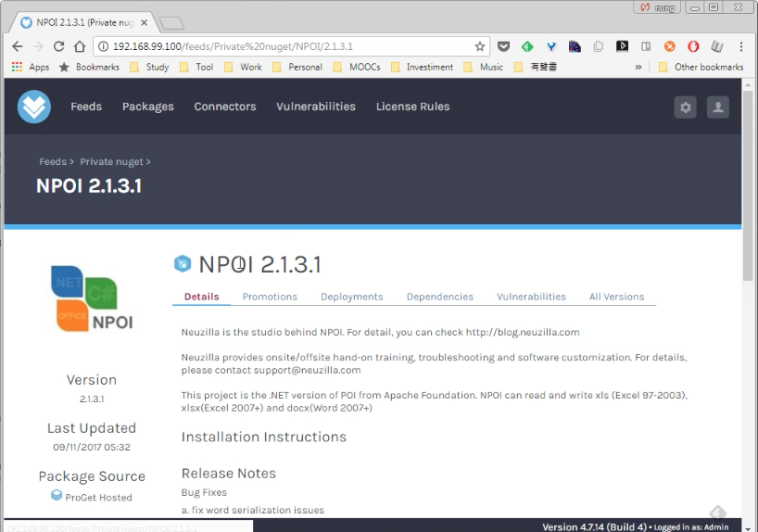Screen dimensions: 758x532
Task: Switch to the Dependencies tab
Action: (x=439, y=297)
